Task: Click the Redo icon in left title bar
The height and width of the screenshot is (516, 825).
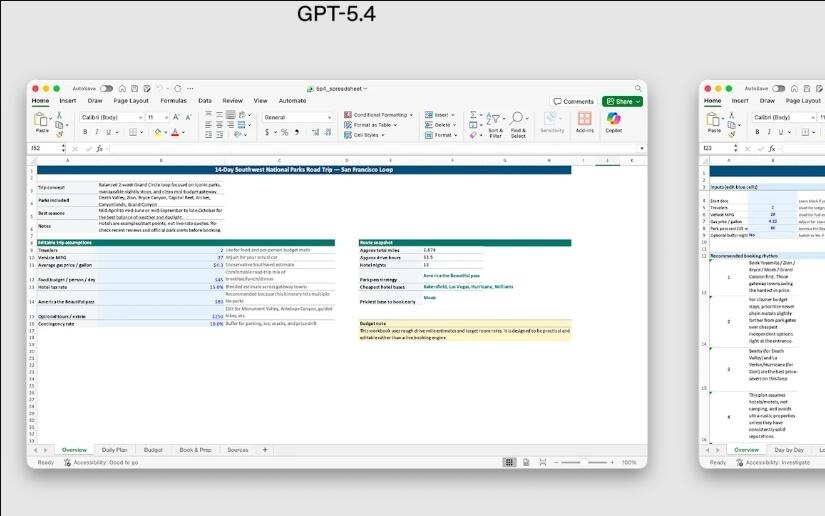Action: pos(178,88)
